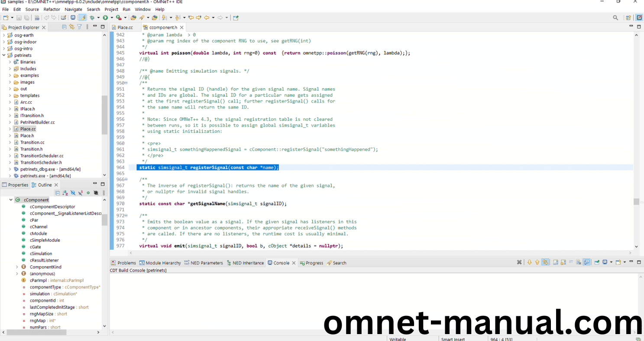Open the Run button dropdown arrow
Image resolution: width=644 pixels, height=341 pixels.
[x=111, y=18]
